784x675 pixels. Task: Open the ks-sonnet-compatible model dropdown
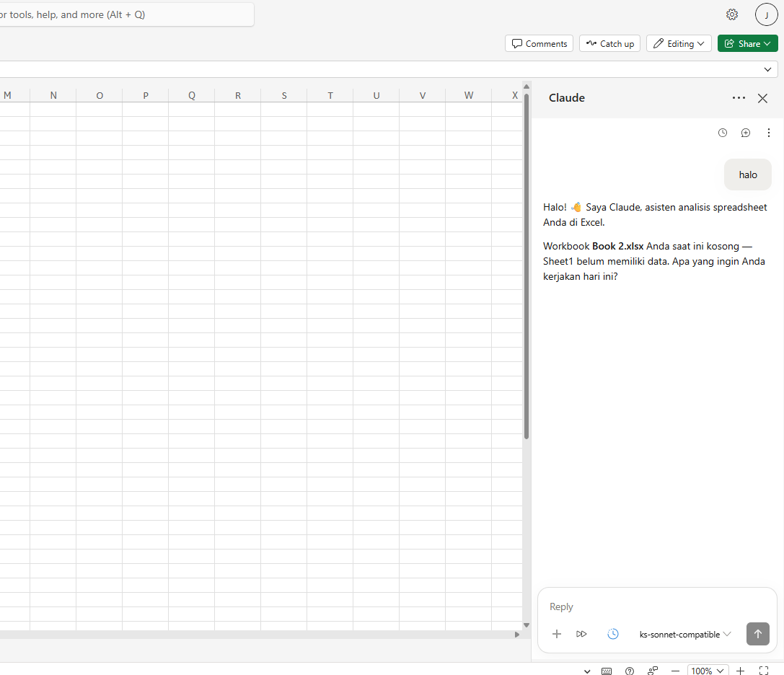click(x=685, y=634)
